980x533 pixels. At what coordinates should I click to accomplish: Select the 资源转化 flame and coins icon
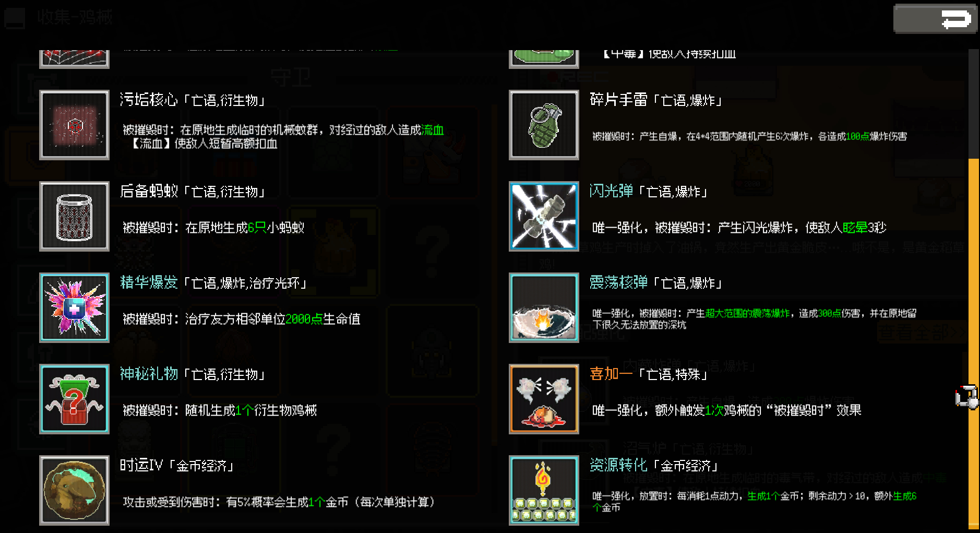(x=544, y=491)
